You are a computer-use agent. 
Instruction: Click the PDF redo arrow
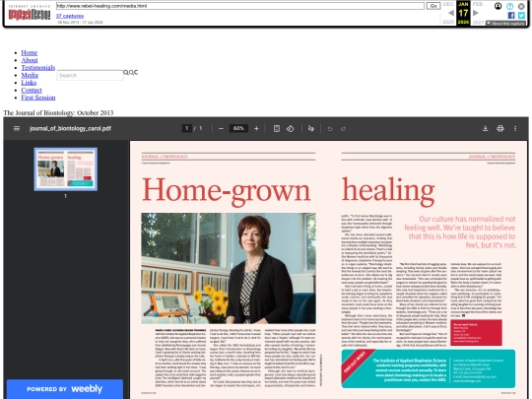(344, 129)
